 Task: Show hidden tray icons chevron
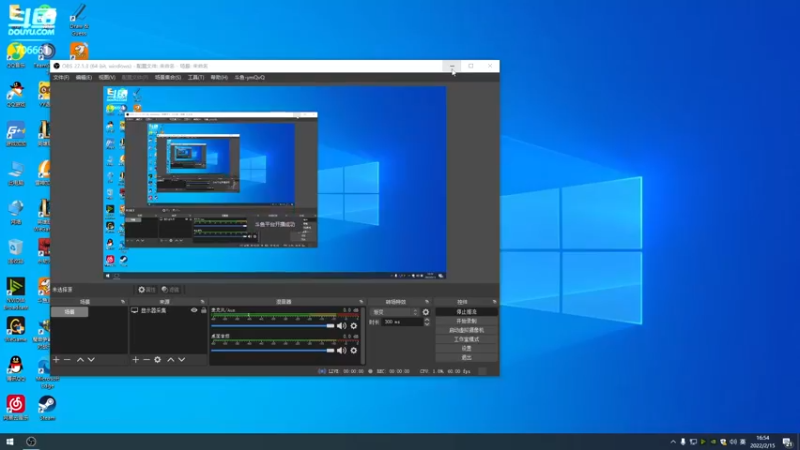tap(673, 442)
